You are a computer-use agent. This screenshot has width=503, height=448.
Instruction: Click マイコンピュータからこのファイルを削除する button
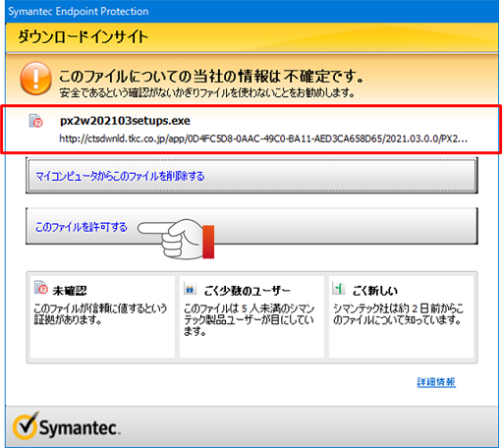251,176
